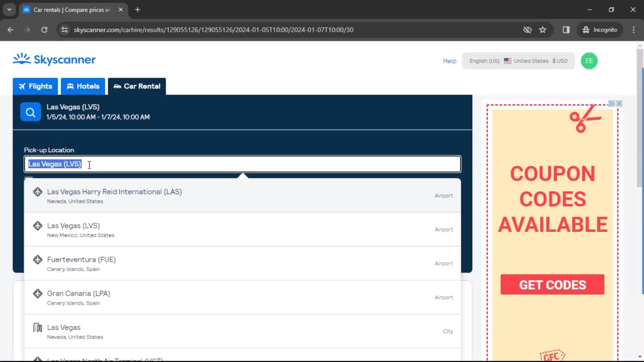644x362 pixels.
Task: Click the bookmark/star icon in address bar
Action: 543,29
